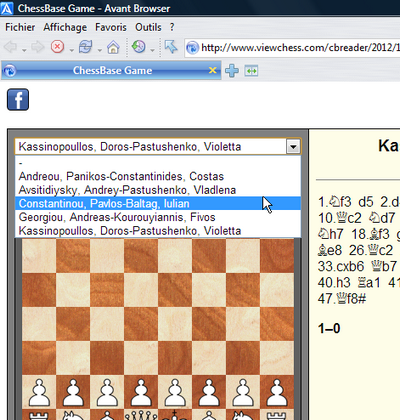
Task: Click the green arrows tab layout icon
Action: pyautogui.click(x=251, y=71)
